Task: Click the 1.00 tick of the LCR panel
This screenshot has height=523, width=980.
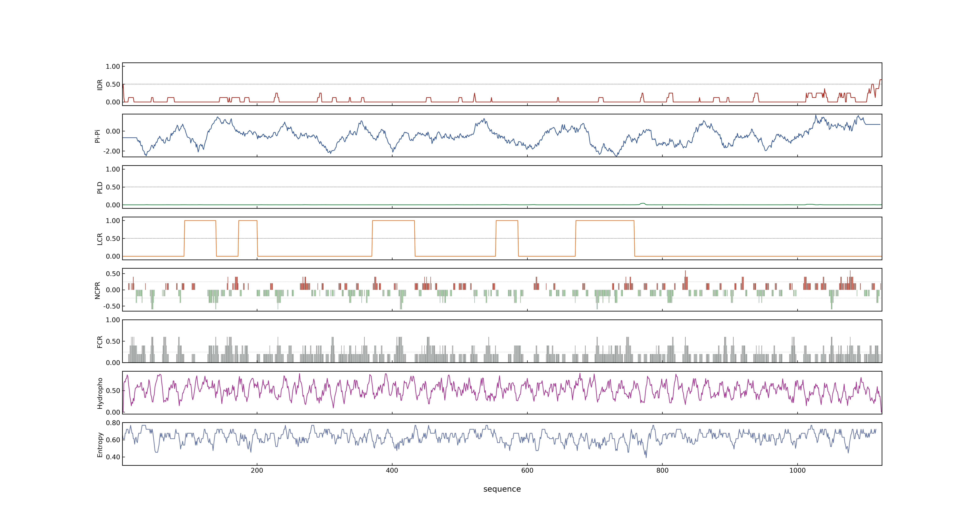Action: [113, 221]
